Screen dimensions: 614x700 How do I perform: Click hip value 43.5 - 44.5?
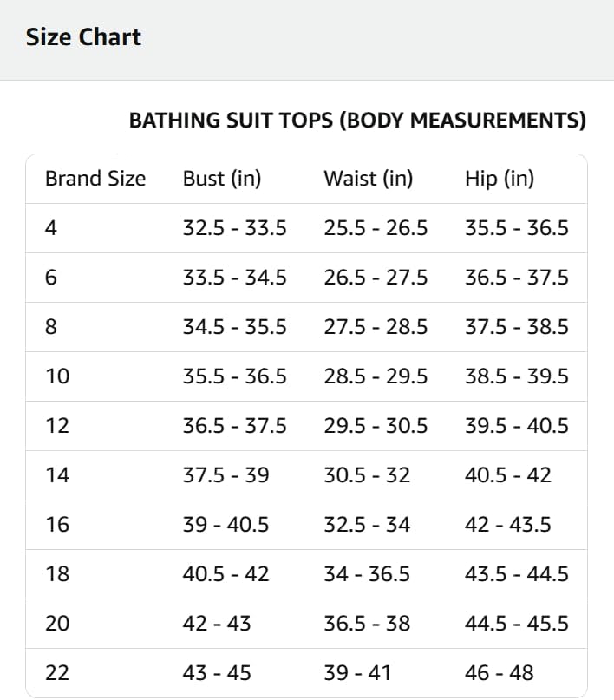coord(517,574)
